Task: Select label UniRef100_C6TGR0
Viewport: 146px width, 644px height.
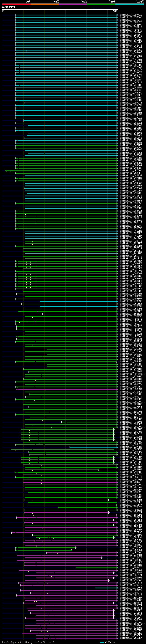Action: pyautogui.click(x=131, y=77)
